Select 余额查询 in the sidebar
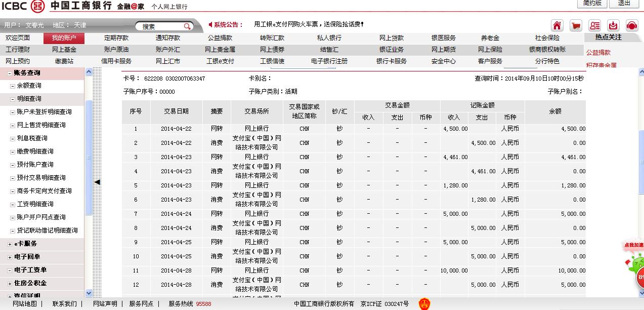The image size is (644, 310). tap(29, 86)
